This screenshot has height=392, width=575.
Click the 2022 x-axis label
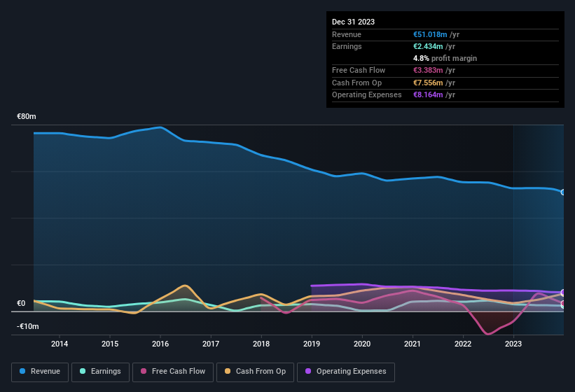tap(463, 344)
